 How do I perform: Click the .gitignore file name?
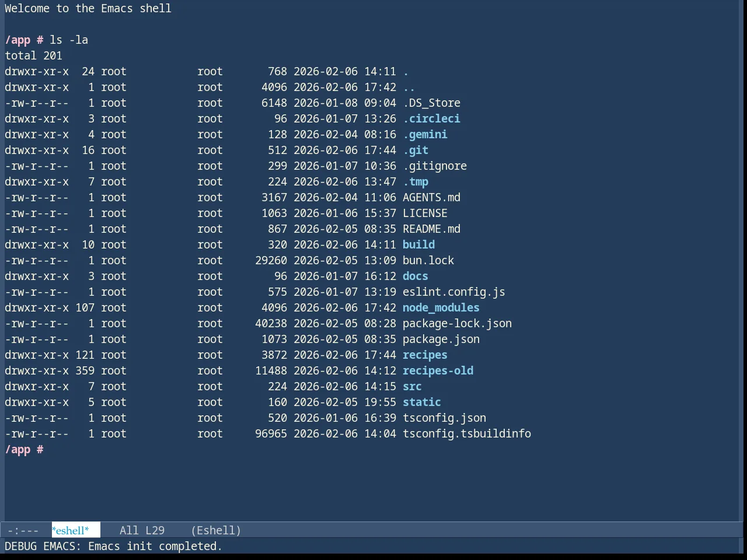click(x=435, y=166)
